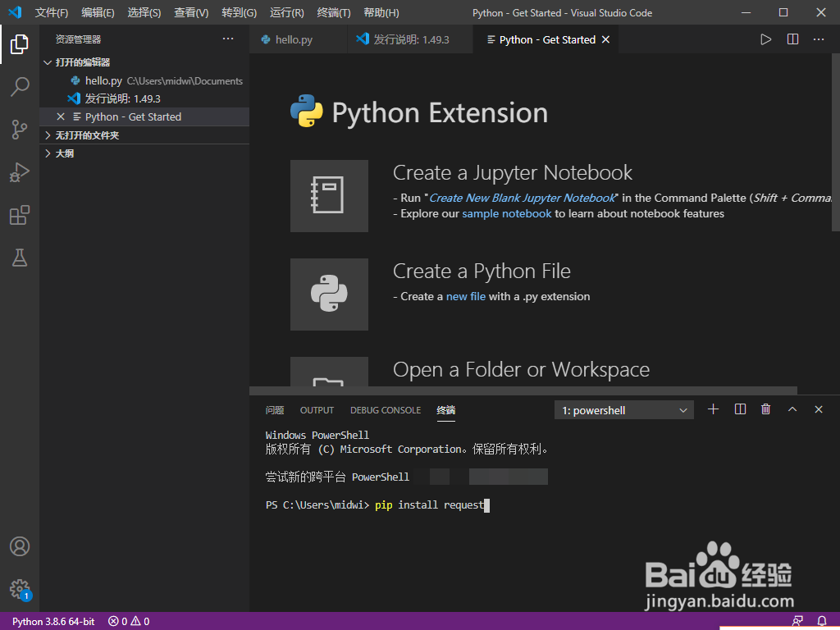Click the Create a Jupyter Notebook heading
Screen dimensions: 840x630
click(x=512, y=172)
